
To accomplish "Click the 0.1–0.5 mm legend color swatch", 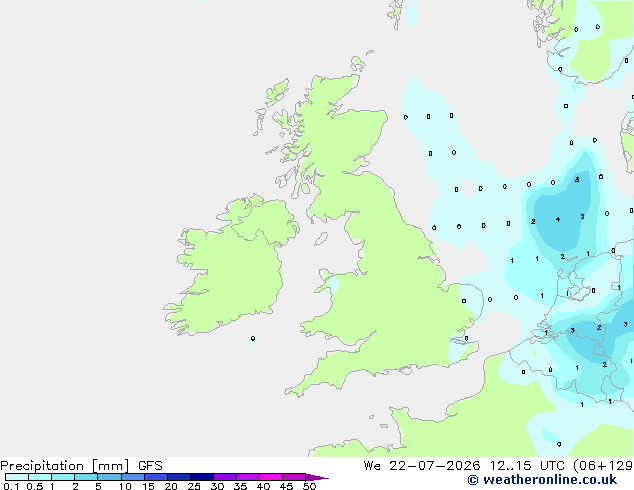I will [17, 477].
